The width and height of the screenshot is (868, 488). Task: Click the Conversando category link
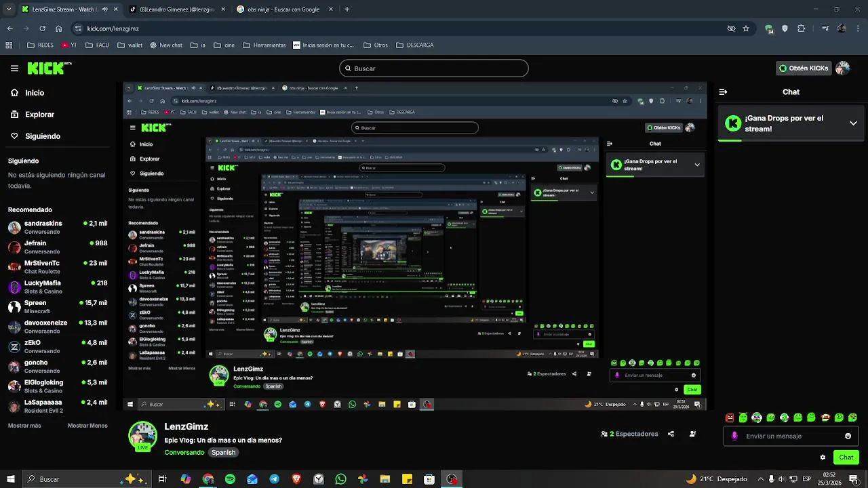pos(184,452)
